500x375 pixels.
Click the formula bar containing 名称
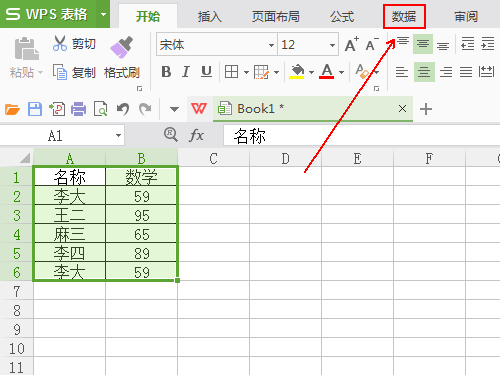[x=362, y=136]
